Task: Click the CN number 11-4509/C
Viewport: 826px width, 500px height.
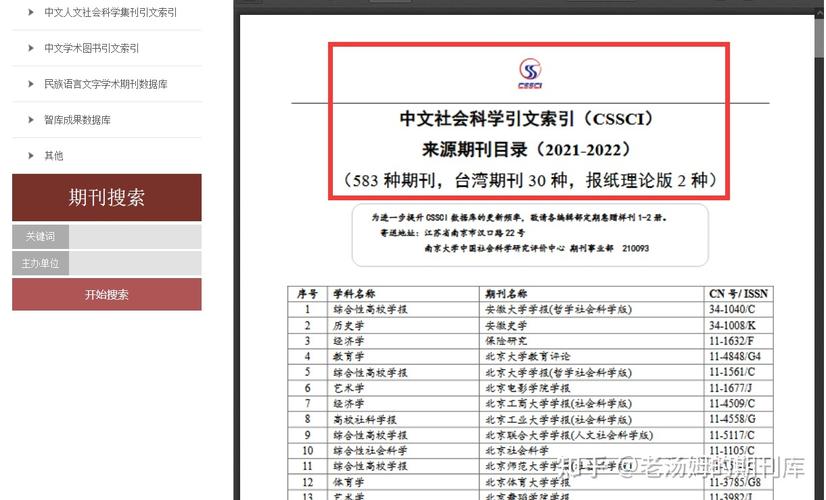Action: coord(732,404)
